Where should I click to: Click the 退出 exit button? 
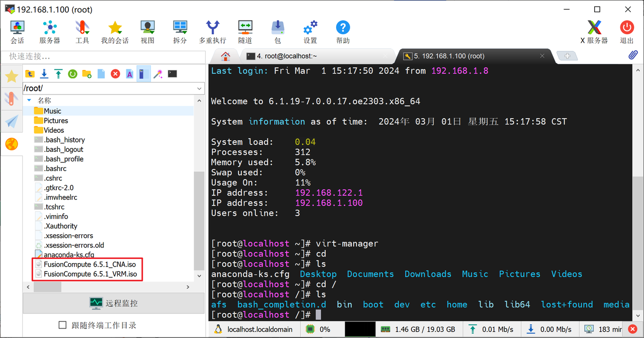[x=626, y=32]
